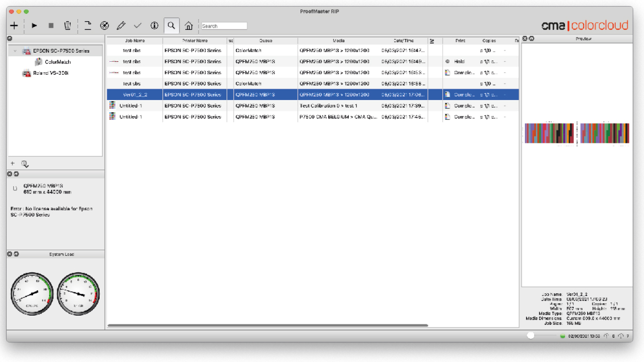The height and width of the screenshot is (362, 644).
Task: Select the ColorMatch queue in sidebar
Action: (x=57, y=62)
